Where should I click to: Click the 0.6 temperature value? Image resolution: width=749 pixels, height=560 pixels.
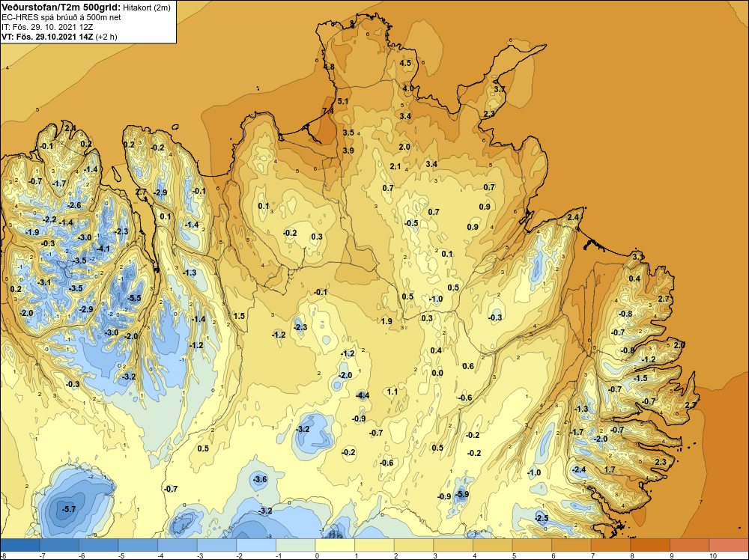(468, 366)
